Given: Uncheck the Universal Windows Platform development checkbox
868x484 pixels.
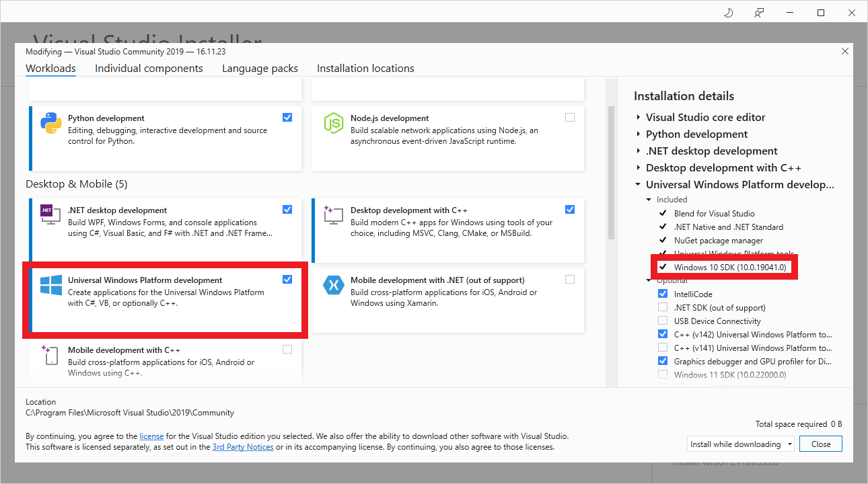Looking at the screenshot, I should coord(287,279).
